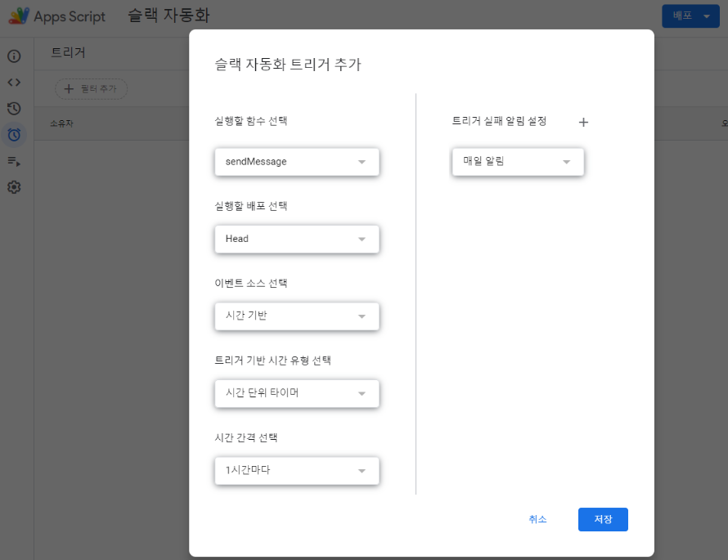Image resolution: width=728 pixels, height=560 pixels.
Task: Open the Triggers alarm clock icon
Action: 14,135
